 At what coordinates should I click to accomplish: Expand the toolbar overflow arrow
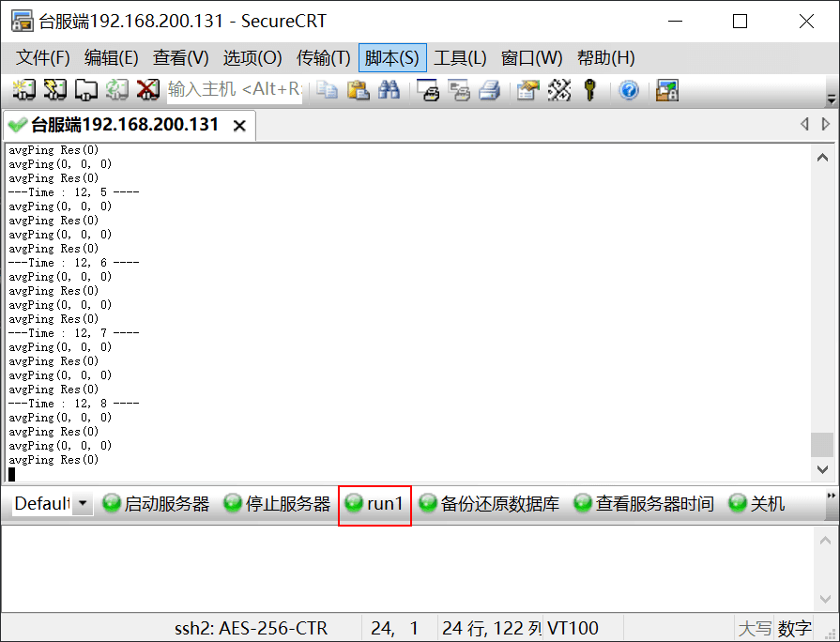832,99
